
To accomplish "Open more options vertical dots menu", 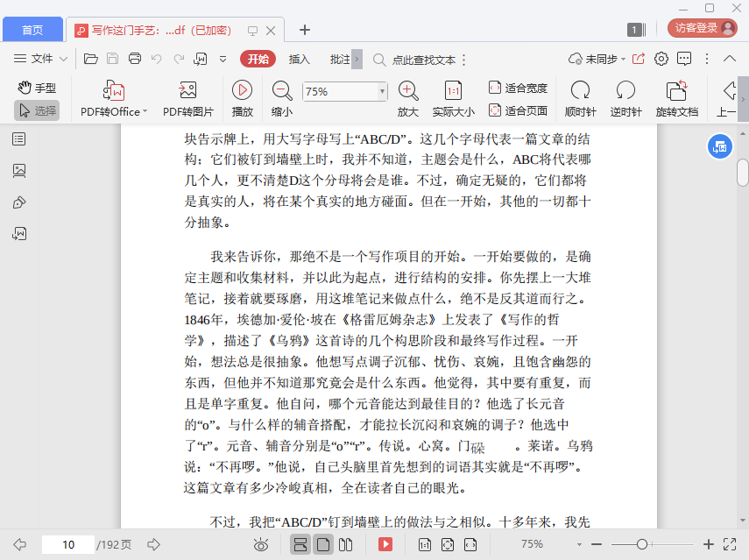I will click(x=707, y=59).
